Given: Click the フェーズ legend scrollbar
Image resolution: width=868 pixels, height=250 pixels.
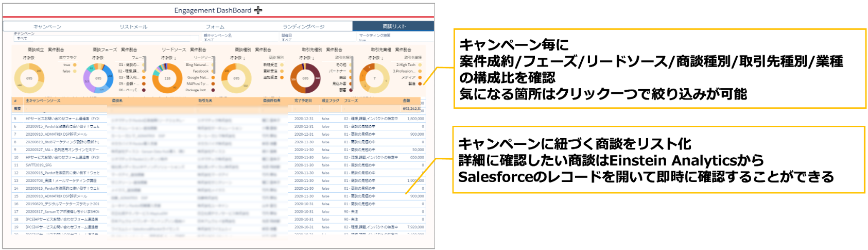Looking at the screenshot, I should point(145,63).
